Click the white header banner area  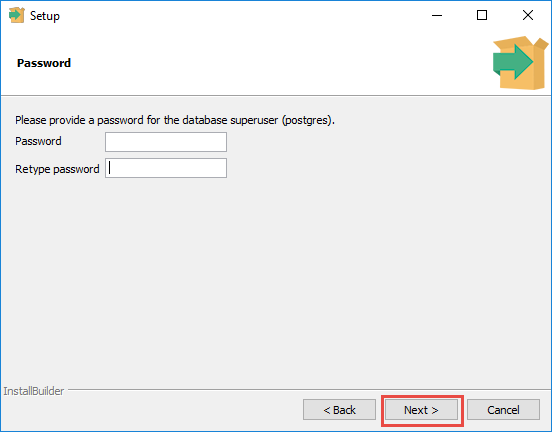click(x=275, y=63)
